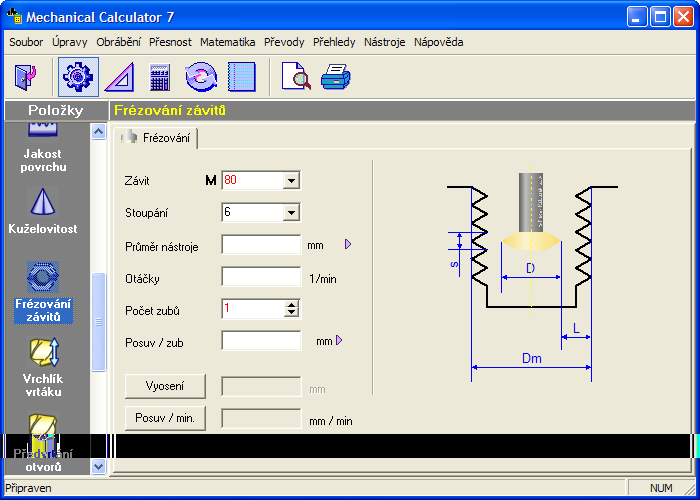This screenshot has width=700, height=500.
Task: Click the Vyosení button
Action: [165, 386]
